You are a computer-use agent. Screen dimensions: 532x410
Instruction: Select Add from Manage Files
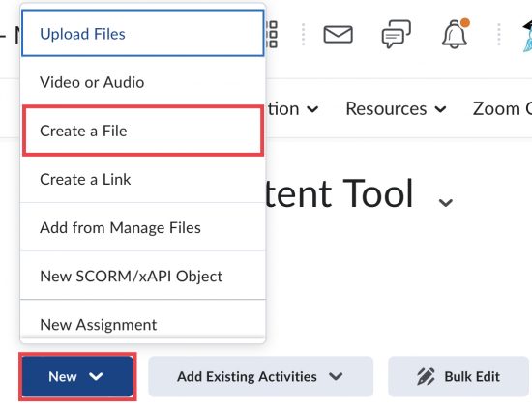[x=143, y=227]
